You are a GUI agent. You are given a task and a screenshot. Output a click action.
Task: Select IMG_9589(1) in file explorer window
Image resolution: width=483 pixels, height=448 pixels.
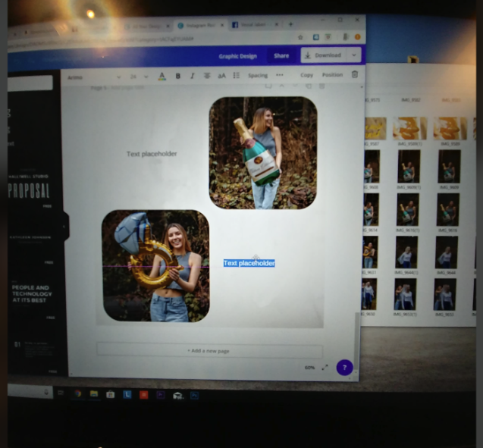(409, 131)
